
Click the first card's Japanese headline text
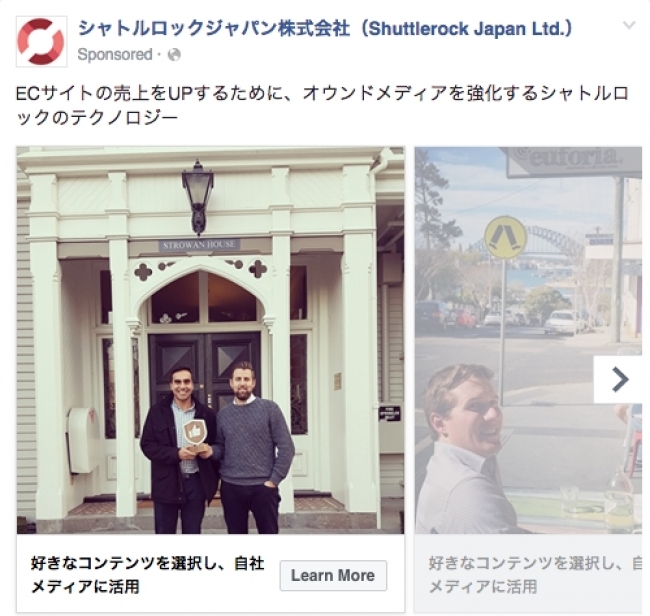[x=147, y=575]
